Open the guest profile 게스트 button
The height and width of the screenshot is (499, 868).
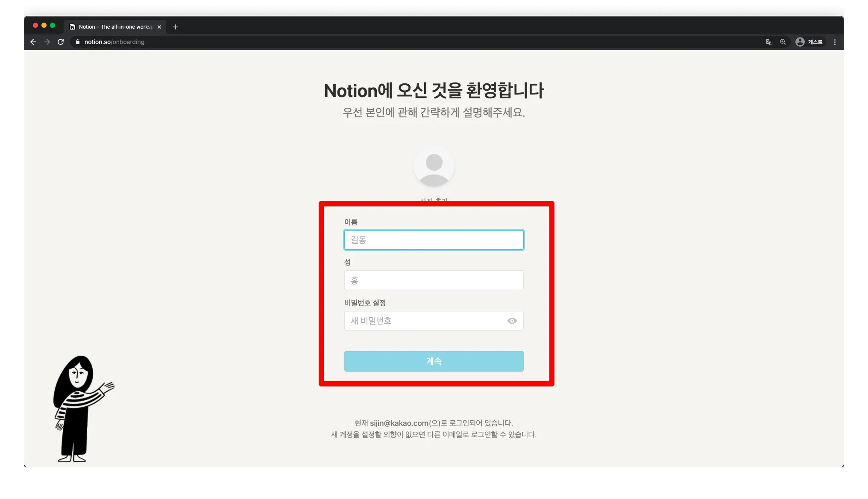809,42
